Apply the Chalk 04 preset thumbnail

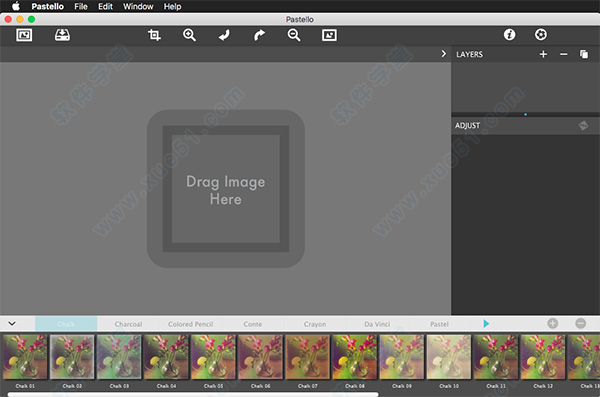(166, 357)
